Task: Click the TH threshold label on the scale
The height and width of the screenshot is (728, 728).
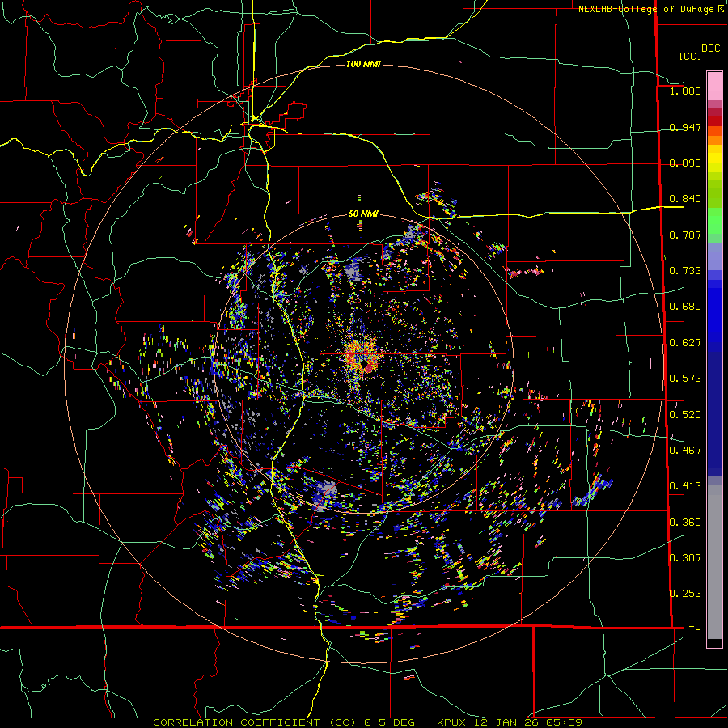Action: click(695, 630)
